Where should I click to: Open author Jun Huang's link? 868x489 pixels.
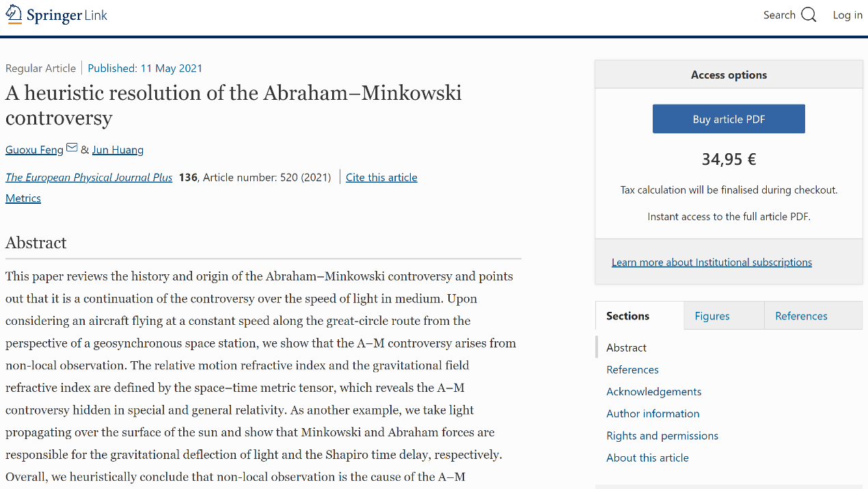[118, 150]
